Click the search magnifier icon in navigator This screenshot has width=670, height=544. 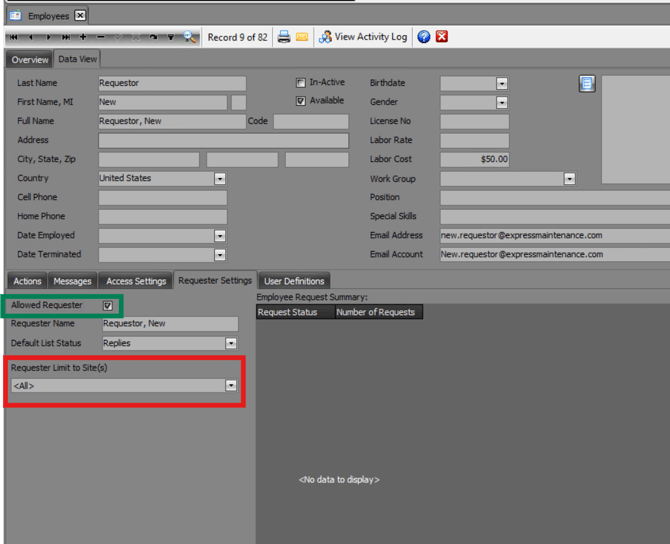coord(189,37)
